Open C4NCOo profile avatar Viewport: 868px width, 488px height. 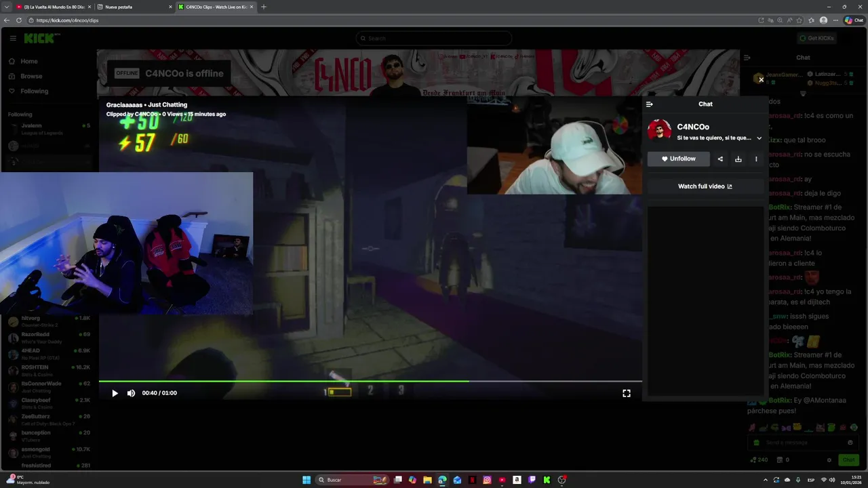pos(659,130)
